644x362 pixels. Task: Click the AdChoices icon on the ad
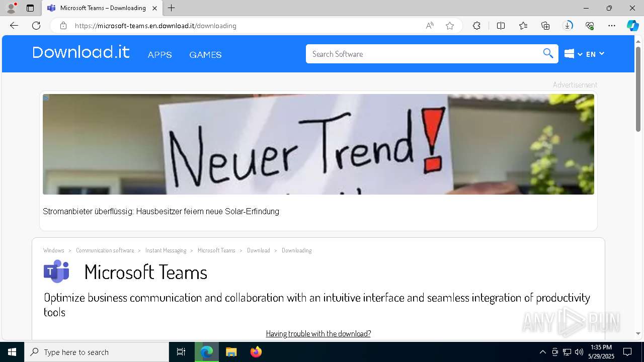[x=46, y=98]
